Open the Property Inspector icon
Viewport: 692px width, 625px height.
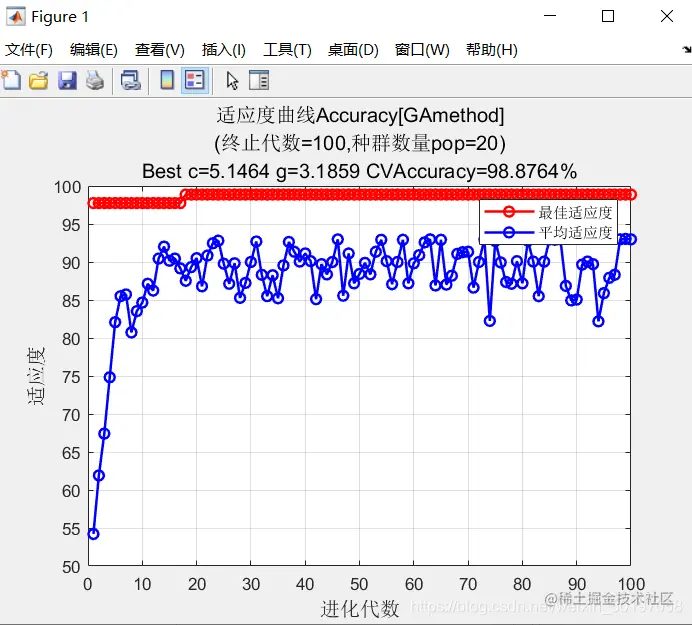coord(259,81)
